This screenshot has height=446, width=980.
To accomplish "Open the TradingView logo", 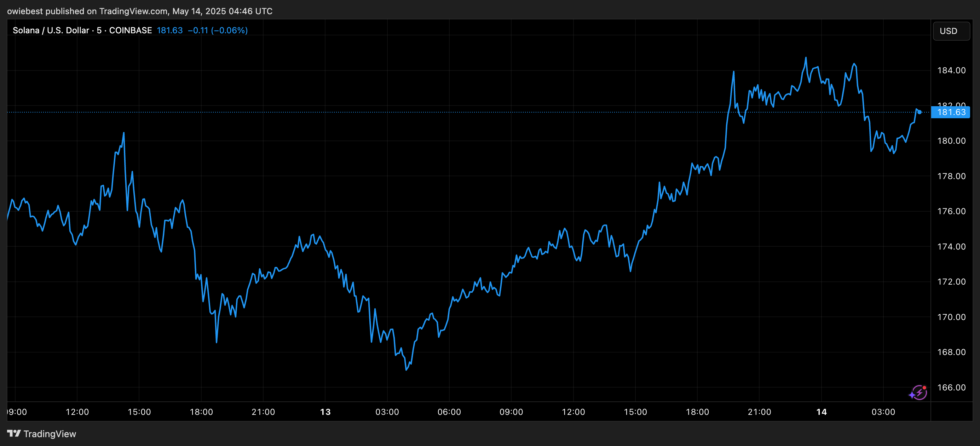I will pos(15,434).
